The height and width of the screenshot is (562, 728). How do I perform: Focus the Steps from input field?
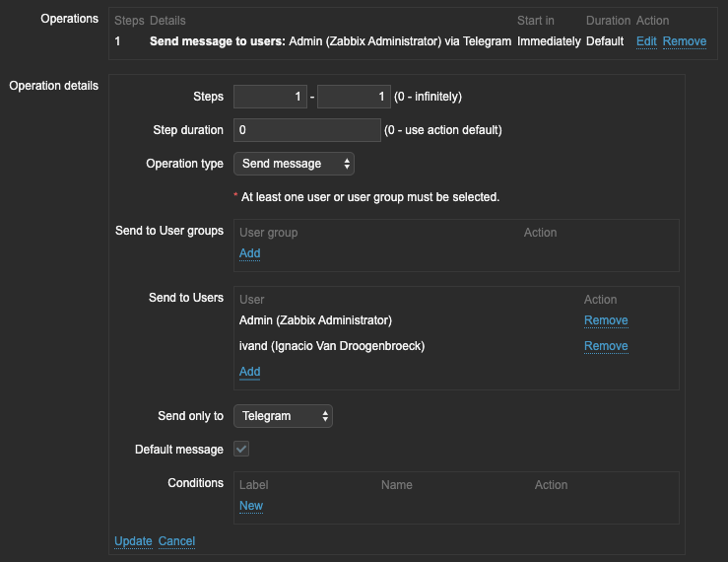(270, 97)
